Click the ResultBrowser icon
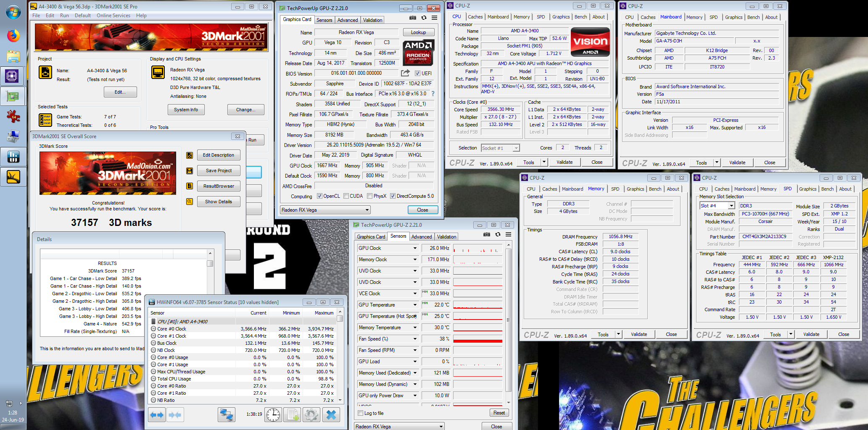This screenshot has width=868, height=430. 190,186
